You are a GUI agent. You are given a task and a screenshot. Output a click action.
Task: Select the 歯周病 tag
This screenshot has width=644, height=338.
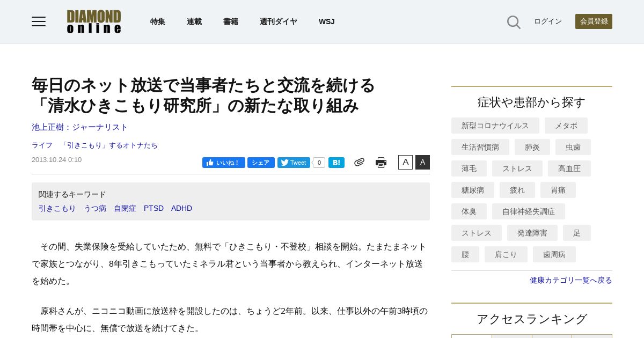coord(554,254)
